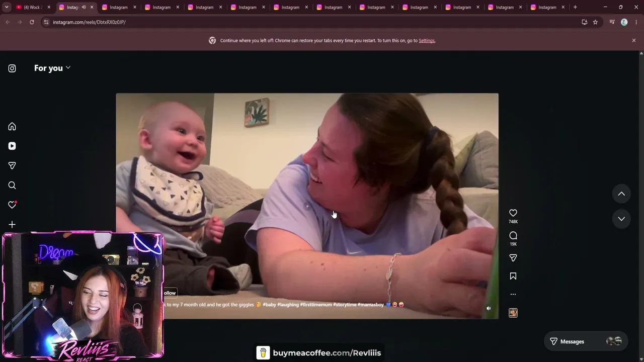Open the Messages floating button
644x362 pixels.
point(586,341)
